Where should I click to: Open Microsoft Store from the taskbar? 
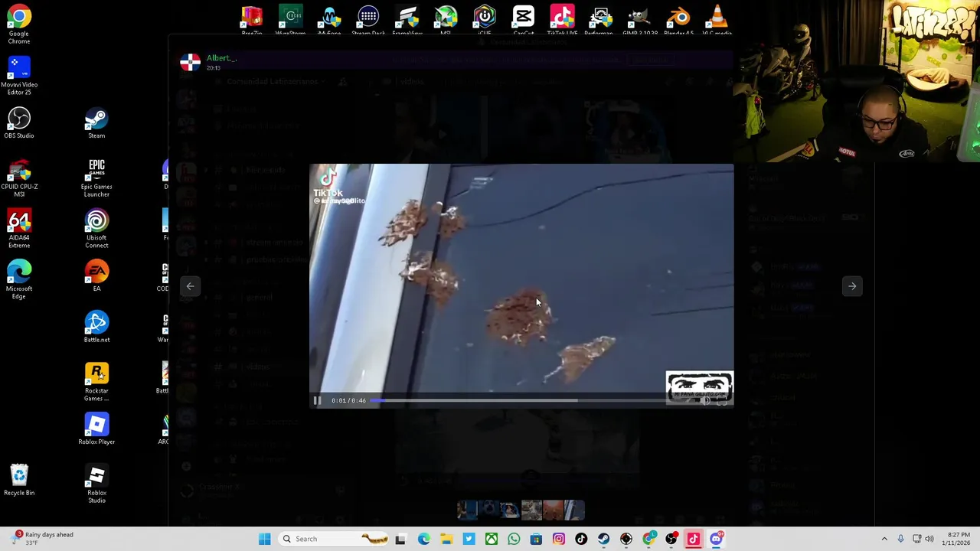point(536,539)
